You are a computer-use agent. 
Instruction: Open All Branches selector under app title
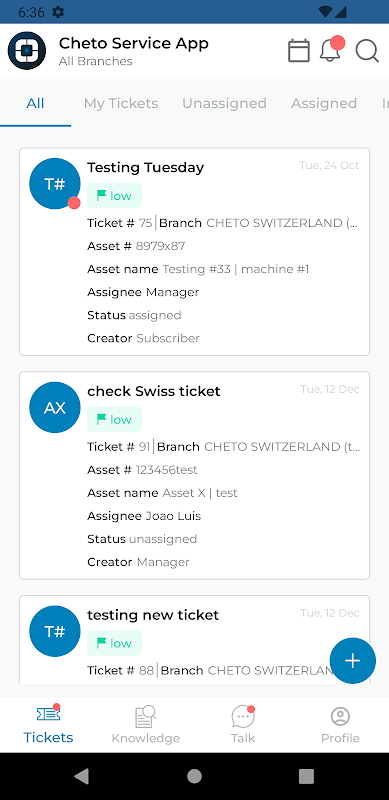pos(95,61)
